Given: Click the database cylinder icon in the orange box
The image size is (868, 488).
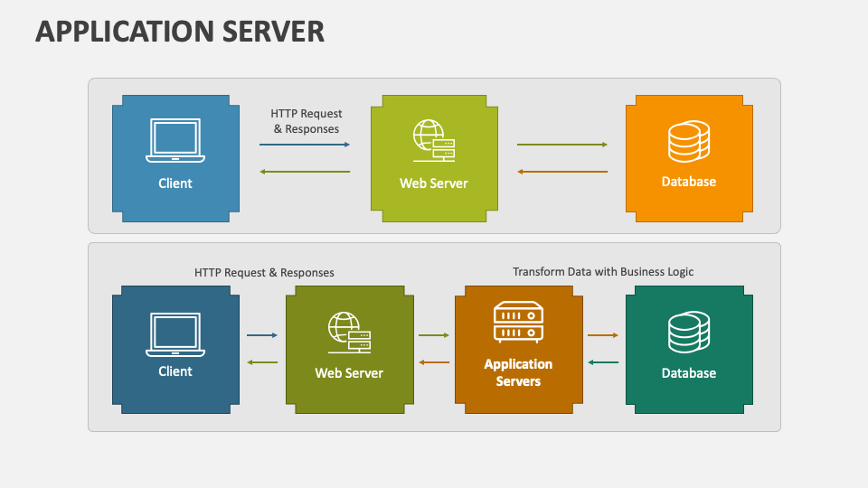Looking at the screenshot, I should [689, 141].
